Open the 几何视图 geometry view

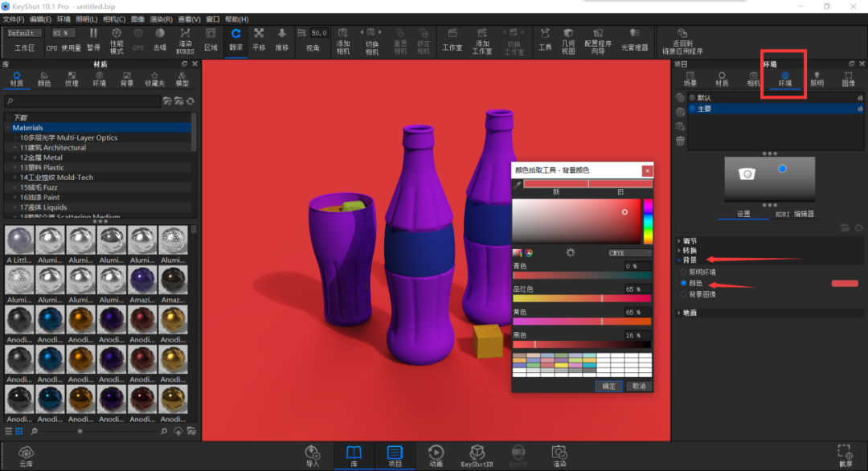pyautogui.click(x=568, y=42)
